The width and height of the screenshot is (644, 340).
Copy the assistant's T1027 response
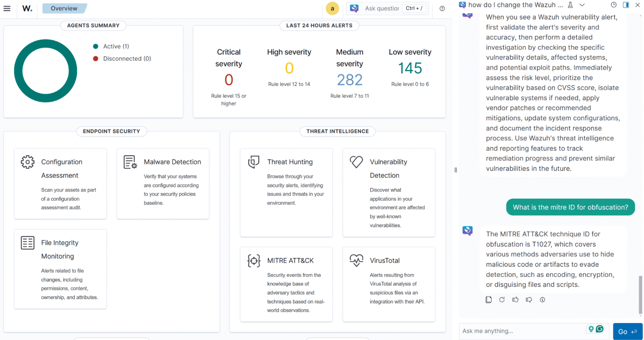pyautogui.click(x=489, y=300)
